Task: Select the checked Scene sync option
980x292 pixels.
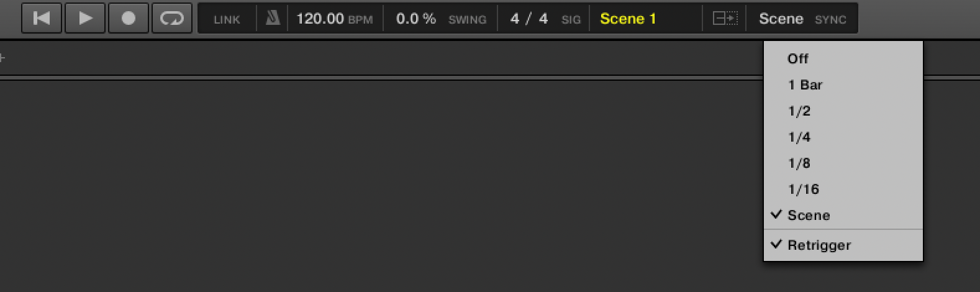Action: [809, 216]
